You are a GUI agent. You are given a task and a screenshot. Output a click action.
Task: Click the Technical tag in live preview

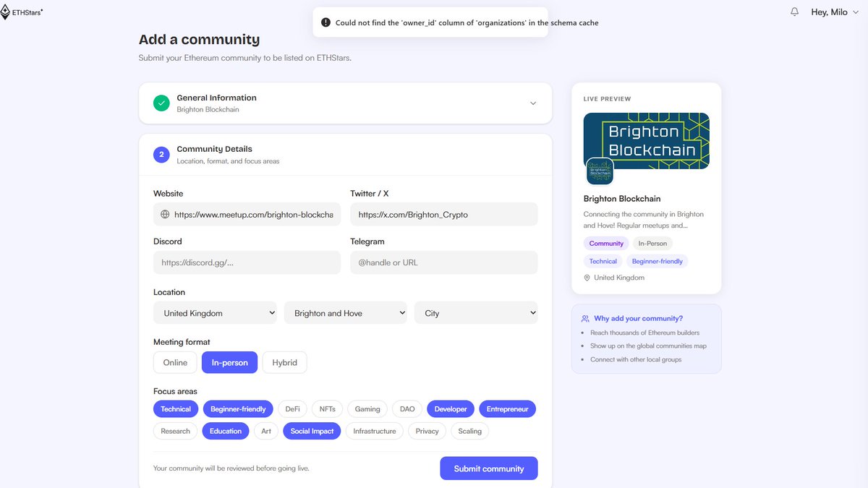[603, 261]
